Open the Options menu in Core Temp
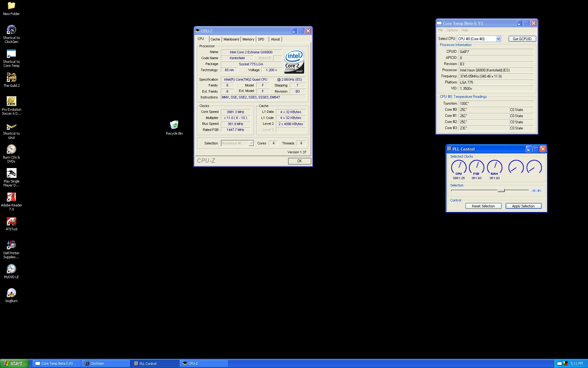588x368 pixels. 452,30
